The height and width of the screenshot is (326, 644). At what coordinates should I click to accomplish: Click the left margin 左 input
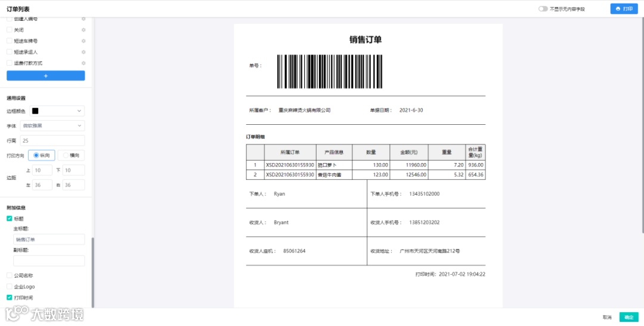pos(42,185)
